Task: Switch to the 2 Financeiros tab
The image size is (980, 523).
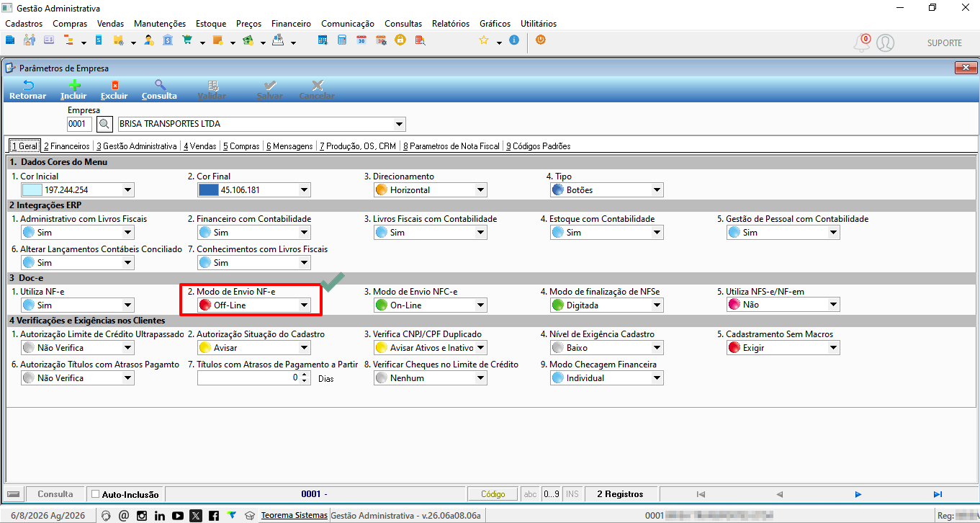Action: (x=67, y=146)
